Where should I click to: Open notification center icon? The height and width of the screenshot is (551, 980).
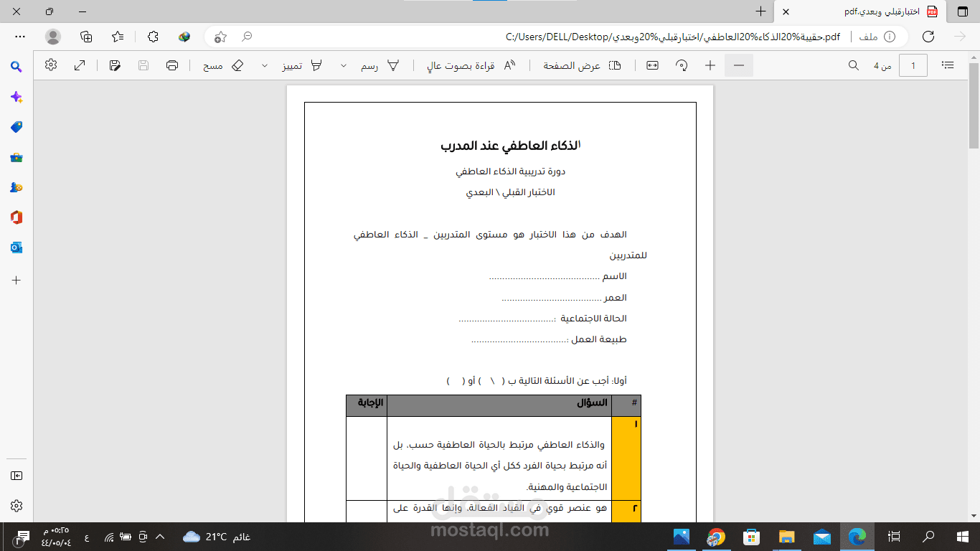pos(22,537)
